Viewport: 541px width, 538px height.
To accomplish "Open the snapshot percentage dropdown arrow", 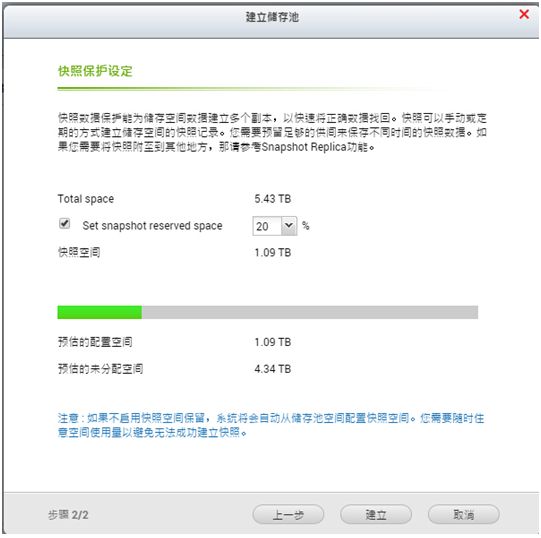I will (289, 226).
